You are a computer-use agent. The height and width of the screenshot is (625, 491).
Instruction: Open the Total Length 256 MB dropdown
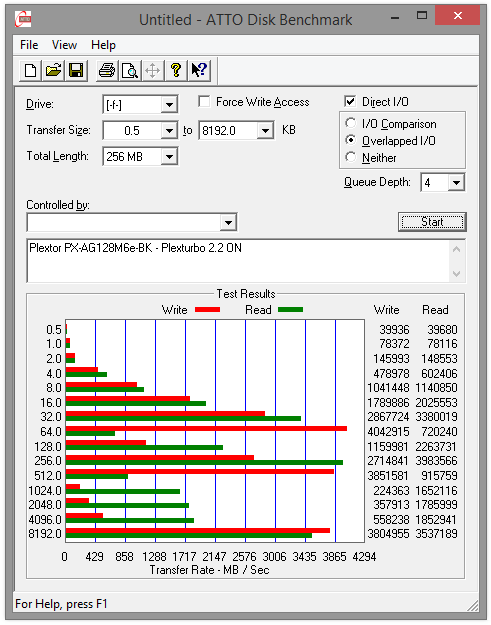pyautogui.click(x=169, y=157)
